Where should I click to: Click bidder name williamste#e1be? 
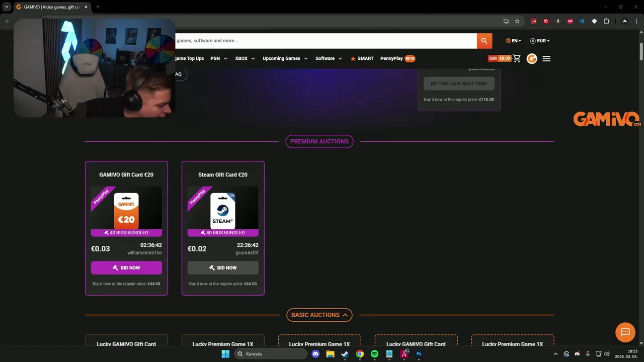click(x=144, y=253)
